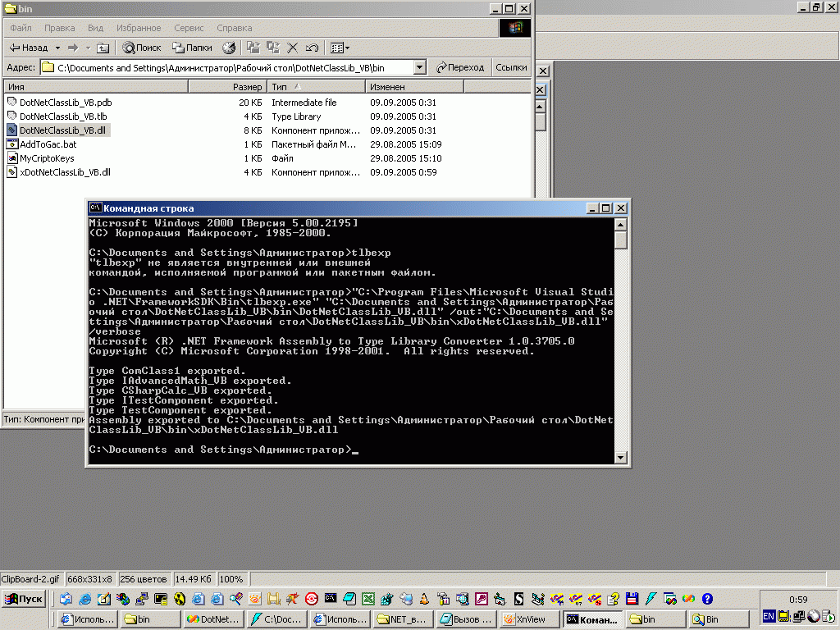Viewport: 840px width, 630px height.
Task: Sort files by the Имя column header
Action: coord(97,87)
